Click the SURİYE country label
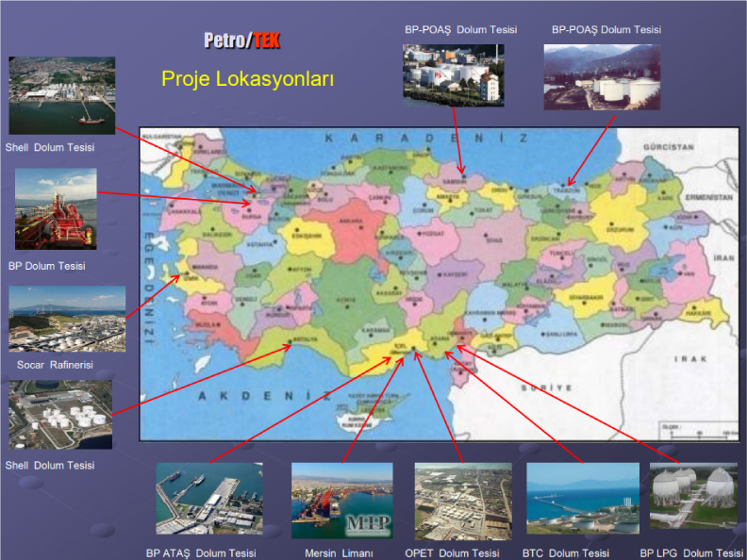The height and width of the screenshot is (560, 747). coord(546,388)
